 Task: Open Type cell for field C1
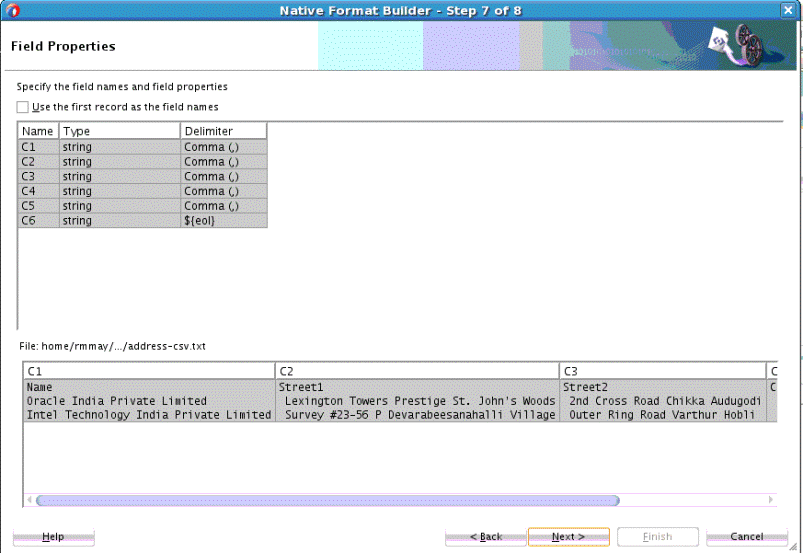[120, 147]
